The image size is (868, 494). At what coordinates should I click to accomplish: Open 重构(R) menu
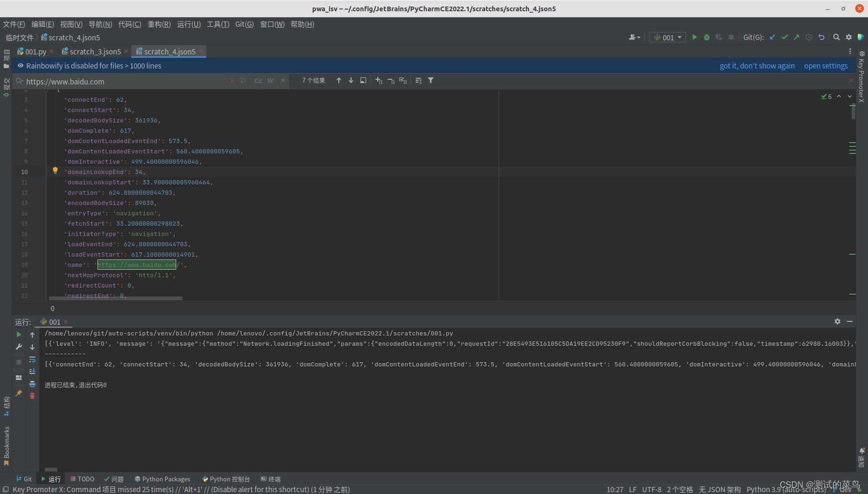159,24
